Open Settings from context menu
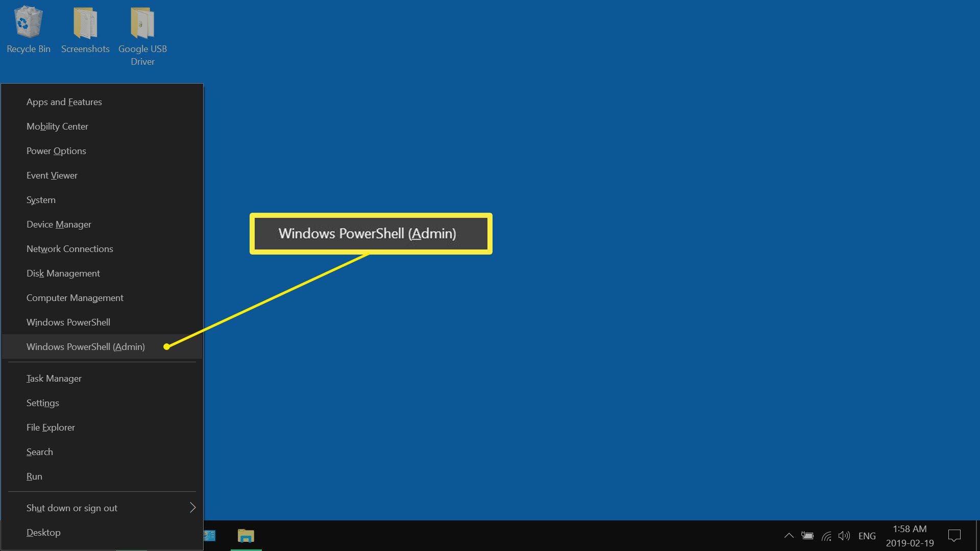The image size is (980, 551). pos(42,403)
